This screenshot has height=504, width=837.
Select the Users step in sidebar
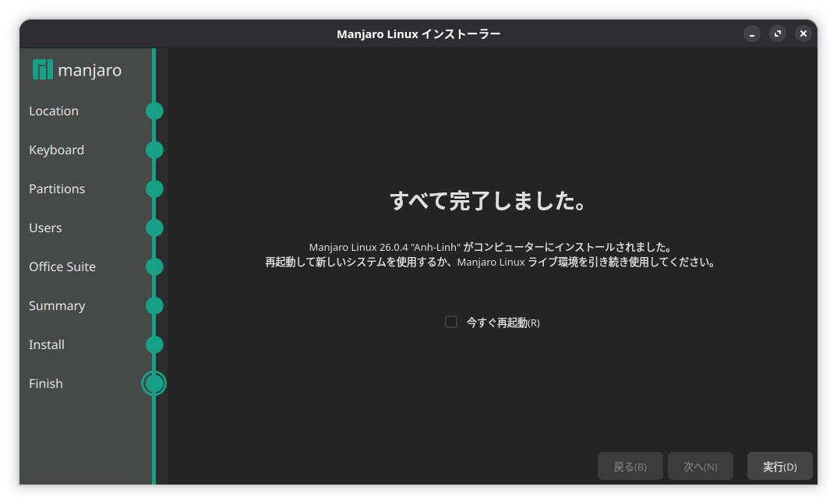[x=45, y=227]
